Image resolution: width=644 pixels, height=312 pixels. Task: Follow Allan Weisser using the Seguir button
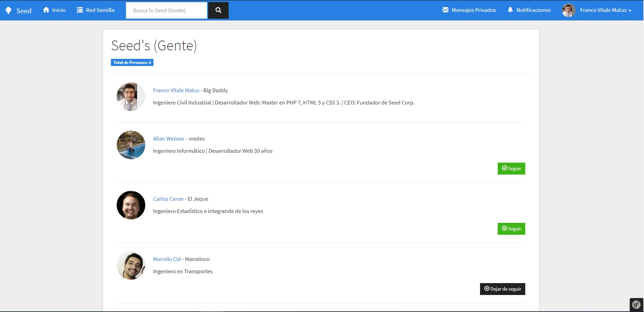(x=511, y=168)
